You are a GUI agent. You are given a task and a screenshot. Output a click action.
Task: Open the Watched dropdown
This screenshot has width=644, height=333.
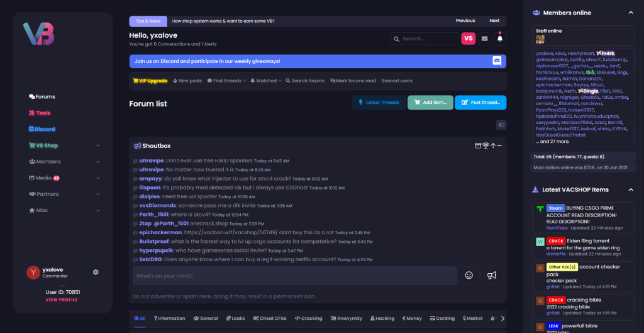pyautogui.click(x=266, y=81)
